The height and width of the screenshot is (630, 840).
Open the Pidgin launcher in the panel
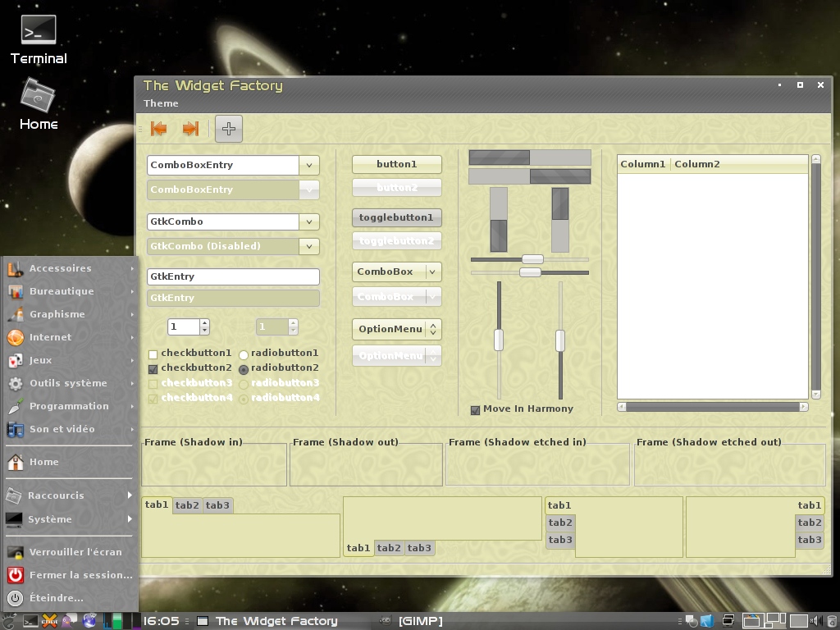[x=69, y=621]
